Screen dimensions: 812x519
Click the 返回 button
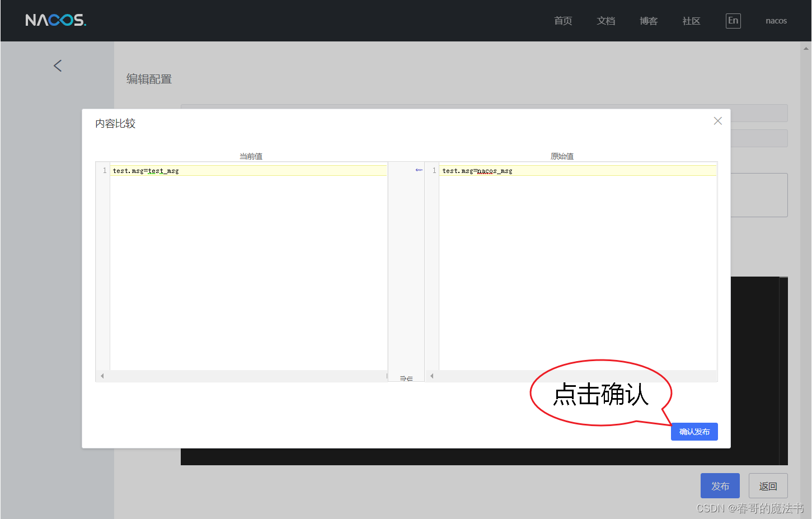[x=768, y=486]
